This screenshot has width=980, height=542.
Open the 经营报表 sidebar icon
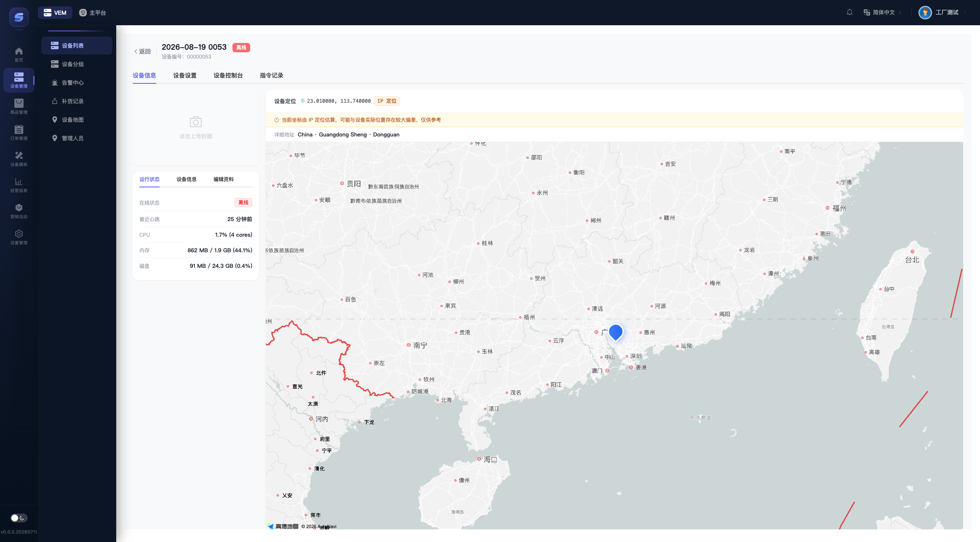coord(19,184)
